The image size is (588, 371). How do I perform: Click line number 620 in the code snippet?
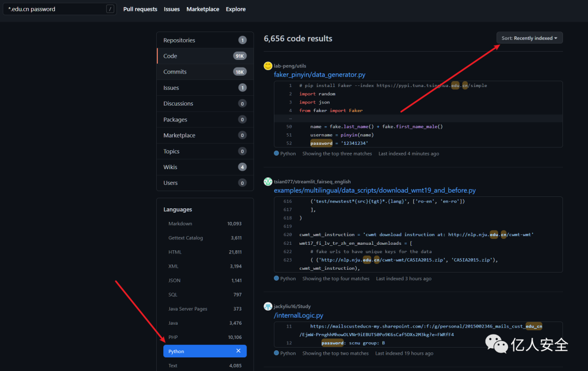[287, 234]
